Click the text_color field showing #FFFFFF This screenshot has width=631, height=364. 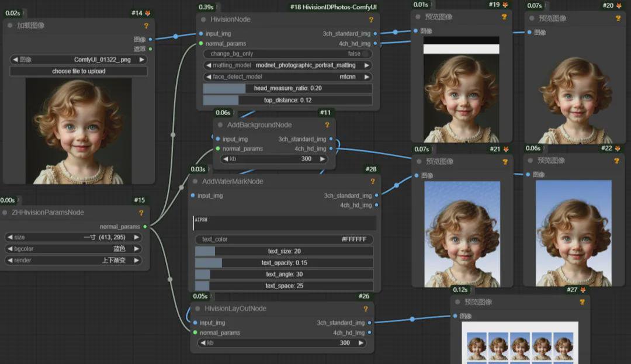pyautogui.click(x=284, y=240)
